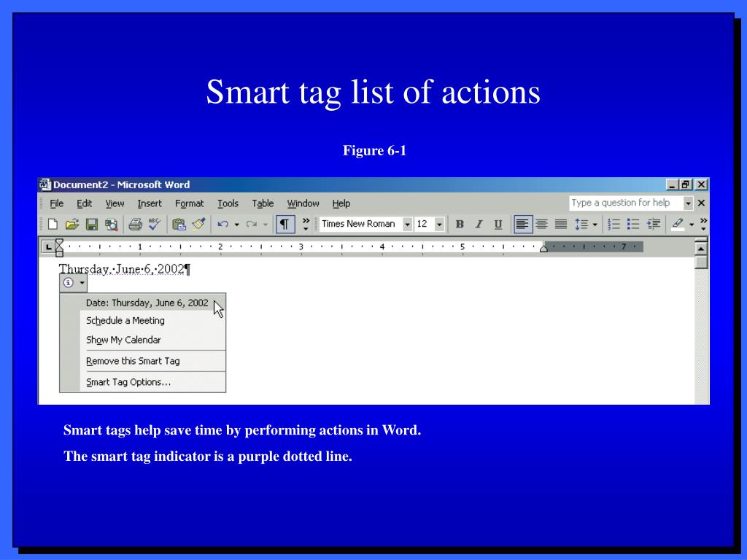This screenshot has height=560, width=747.
Task: Open the View menu
Action: [x=115, y=203]
